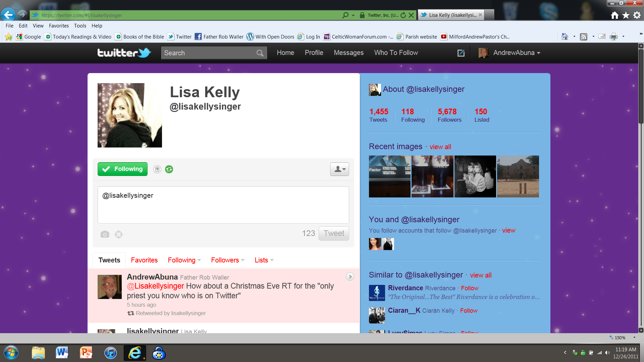Open the Tools menu
Viewport: 644px width, 362px height.
coord(80,26)
